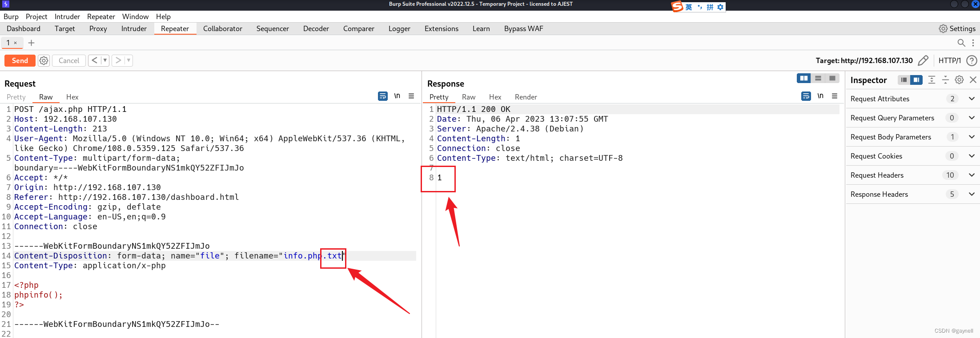Switch to the Collaborator tab
The image size is (980, 338).
pyautogui.click(x=223, y=28)
